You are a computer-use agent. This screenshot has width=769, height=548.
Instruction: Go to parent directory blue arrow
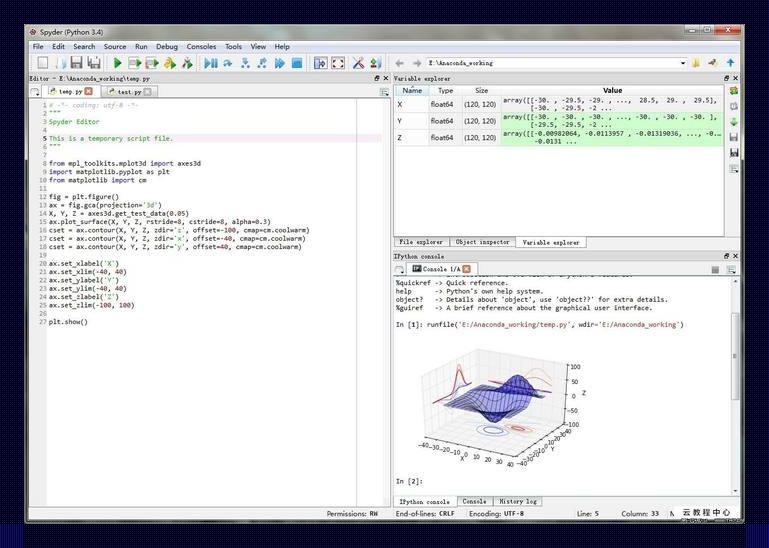730,63
